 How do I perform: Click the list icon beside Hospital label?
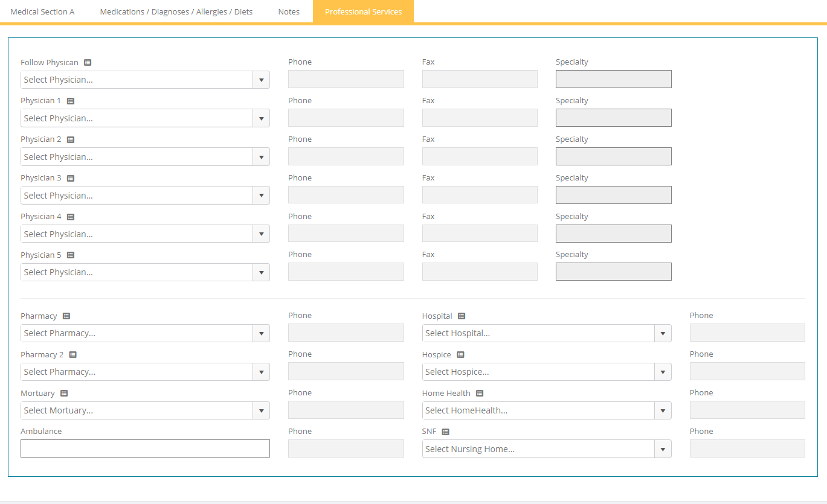pyautogui.click(x=462, y=316)
